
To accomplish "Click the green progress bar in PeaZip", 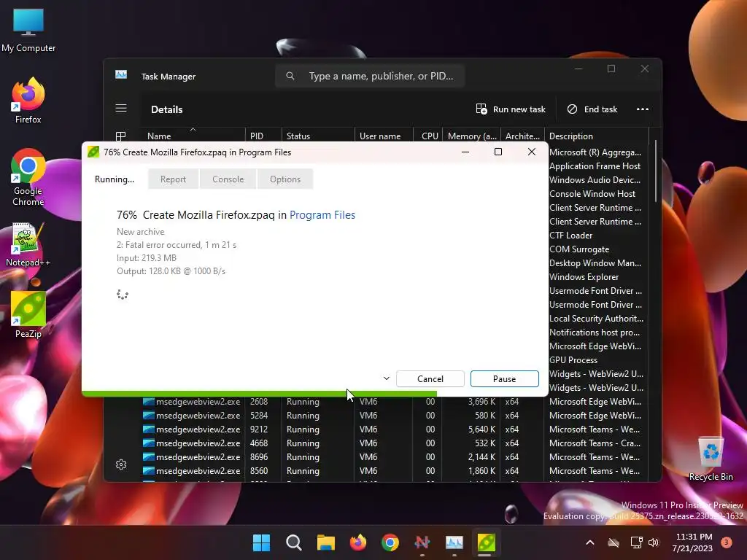I will [259, 394].
